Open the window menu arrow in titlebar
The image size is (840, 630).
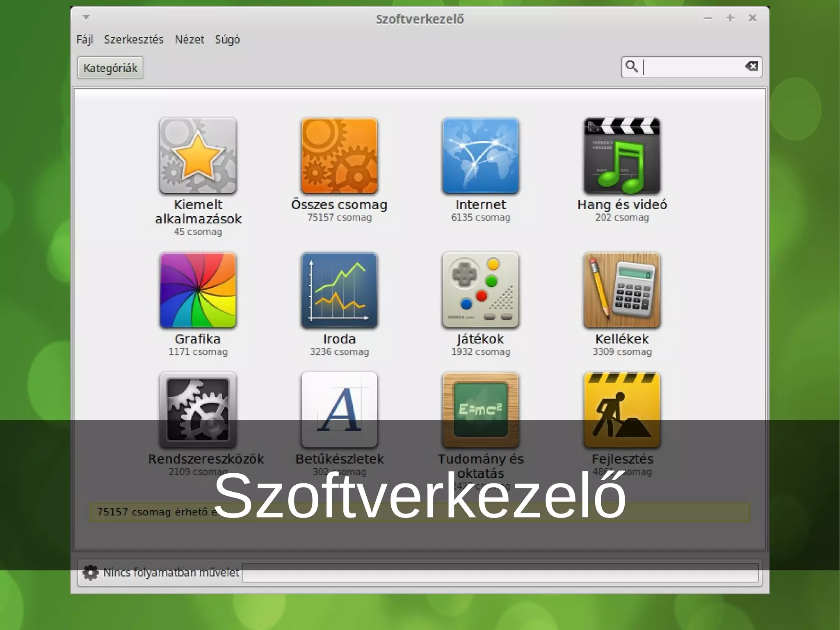pyautogui.click(x=86, y=17)
